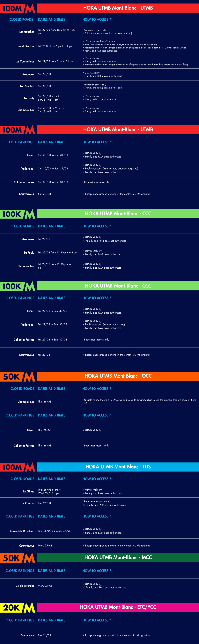Click the La Gittaz row label
Screen dimensions: 199x644
(x=29, y=491)
